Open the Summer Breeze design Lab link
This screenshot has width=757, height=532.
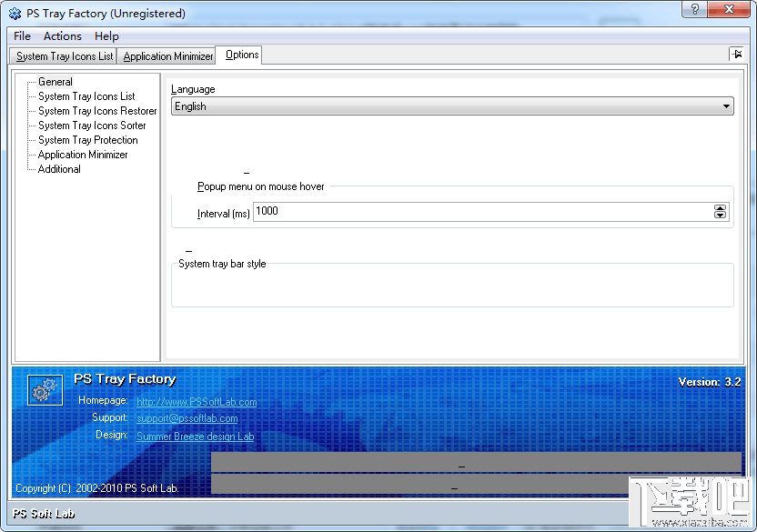[195, 437]
